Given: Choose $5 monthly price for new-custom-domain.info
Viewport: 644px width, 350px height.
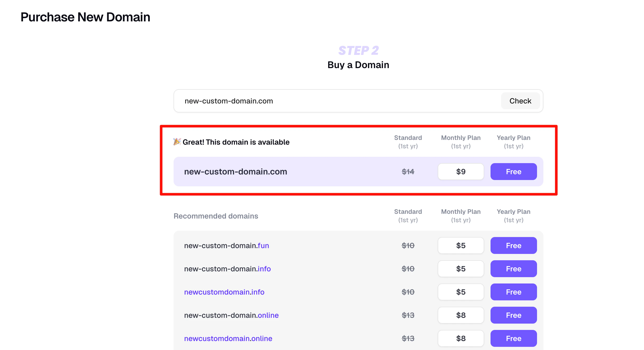Looking at the screenshot, I should 461,269.
